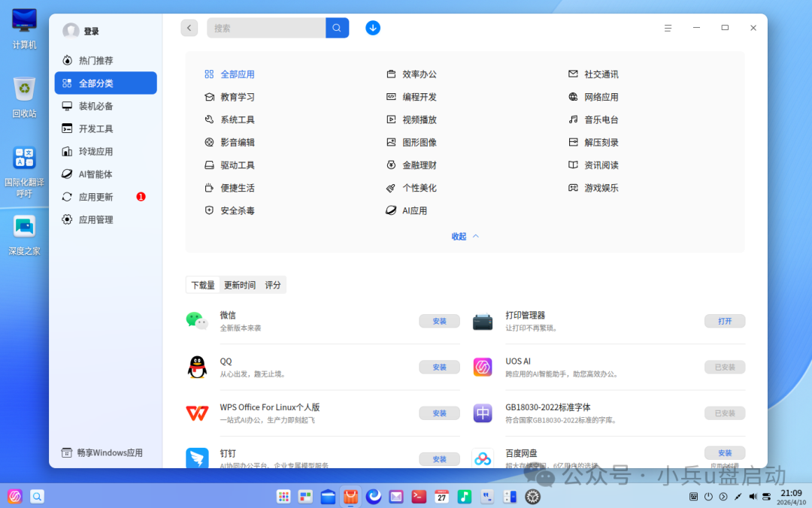Open the QQ penguin app icon
The height and width of the screenshot is (508, 812).
[197, 367]
